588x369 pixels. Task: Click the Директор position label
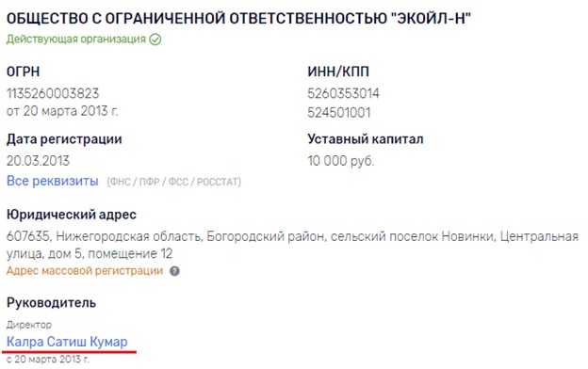click(x=29, y=325)
